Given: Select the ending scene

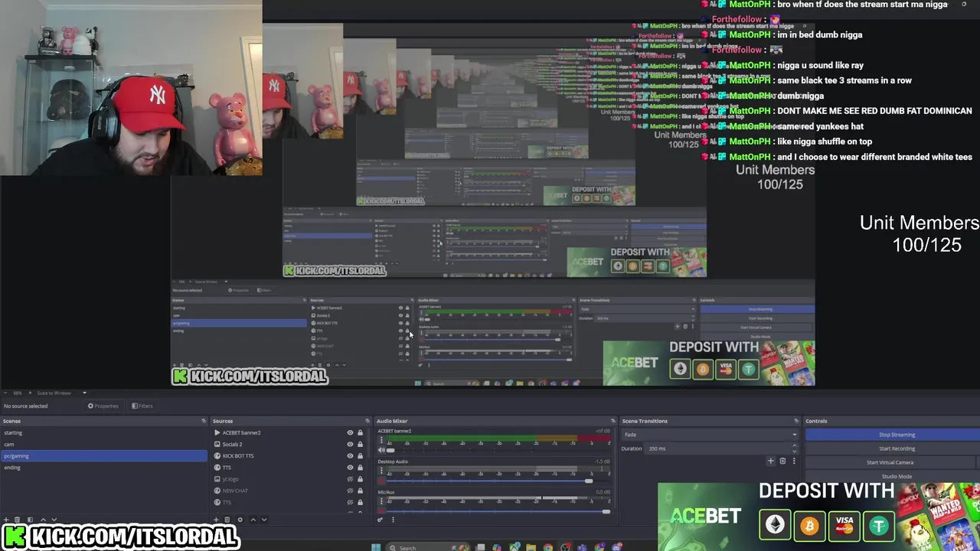Looking at the screenshot, I should 103,468.
